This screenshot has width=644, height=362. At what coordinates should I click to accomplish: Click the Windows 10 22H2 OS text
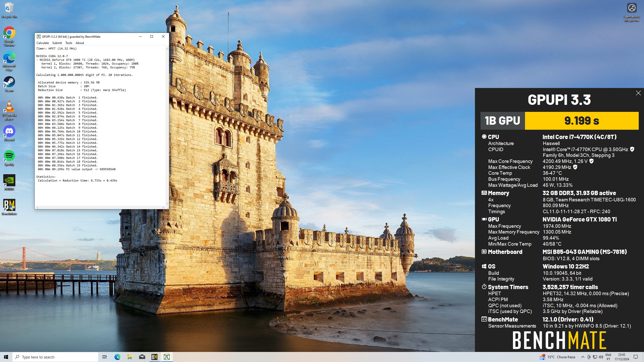point(566,266)
